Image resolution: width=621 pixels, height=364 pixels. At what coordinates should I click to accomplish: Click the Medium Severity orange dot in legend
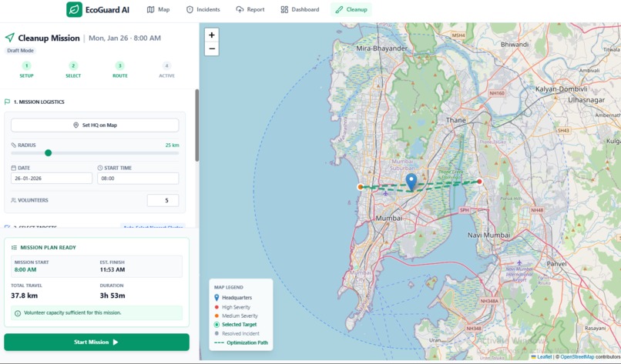(217, 316)
